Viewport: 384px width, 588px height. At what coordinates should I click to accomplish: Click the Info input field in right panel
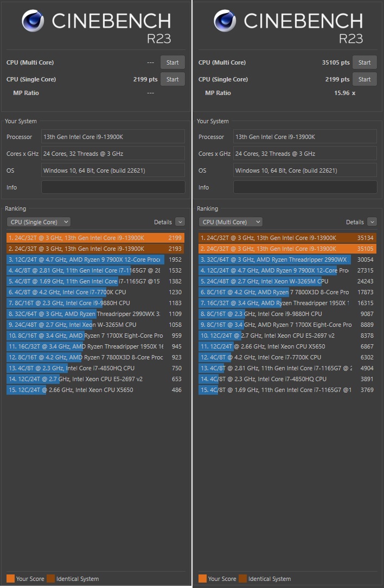pos(305,187)
